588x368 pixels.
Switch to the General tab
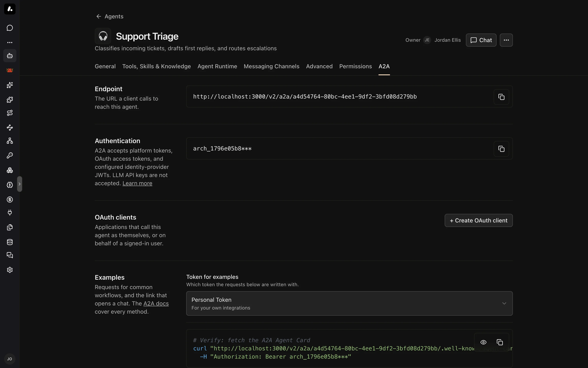pos(105,66)
